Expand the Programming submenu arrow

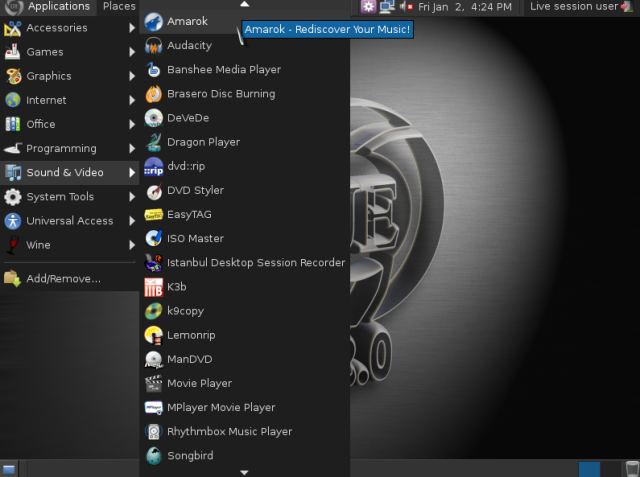tap(132, 149)
